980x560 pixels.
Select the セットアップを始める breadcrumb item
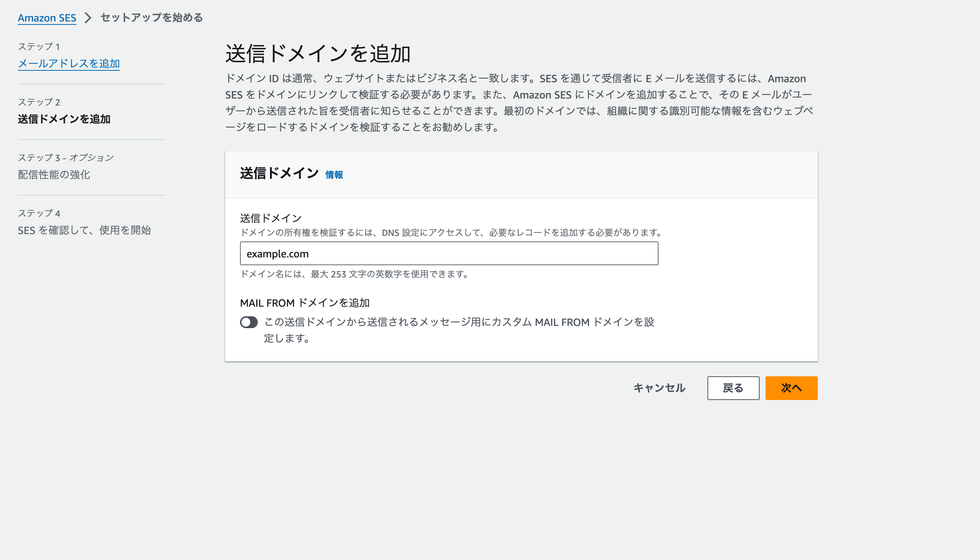151,18
